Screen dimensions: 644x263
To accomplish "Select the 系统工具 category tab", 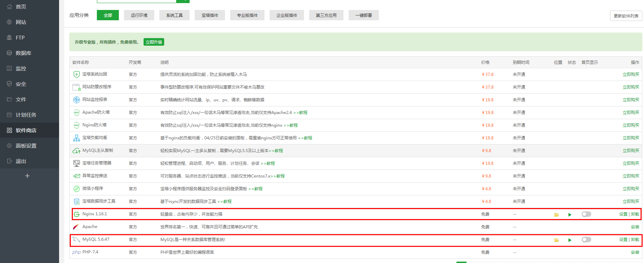I will [174, 15].
